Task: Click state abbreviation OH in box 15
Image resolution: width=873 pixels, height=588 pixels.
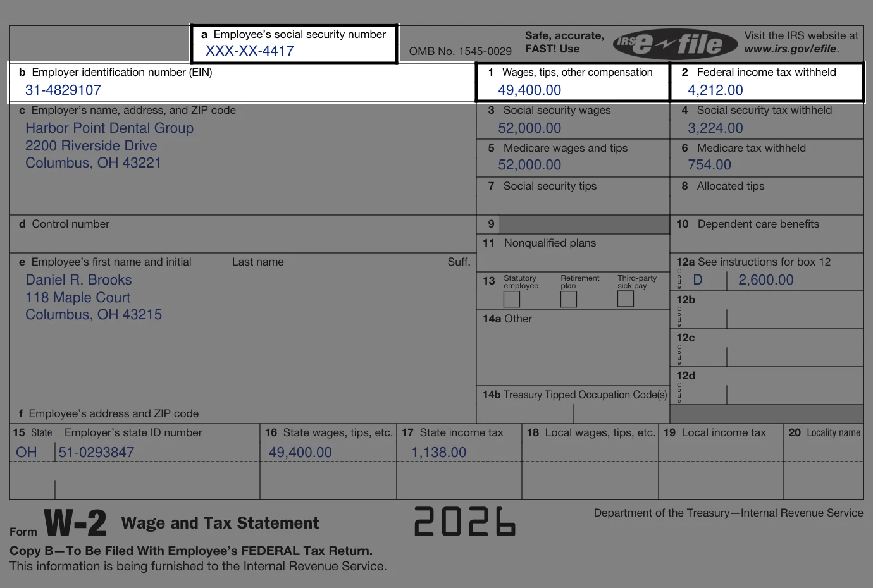Action: pos(27,453)
